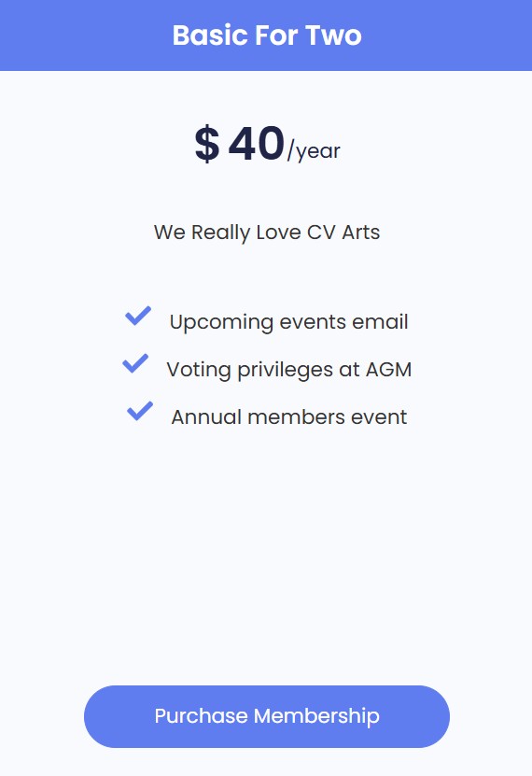Click checkmark beside Upcoming events email
Screen dimensions: 532x776
coord(138,316)
